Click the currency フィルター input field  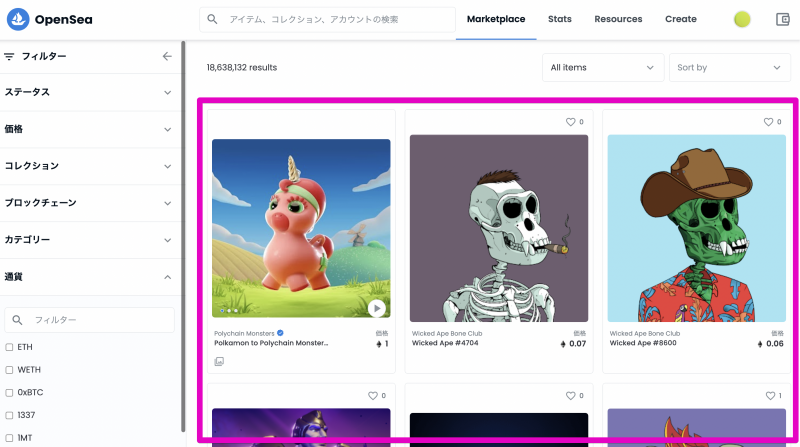point(90,320)
